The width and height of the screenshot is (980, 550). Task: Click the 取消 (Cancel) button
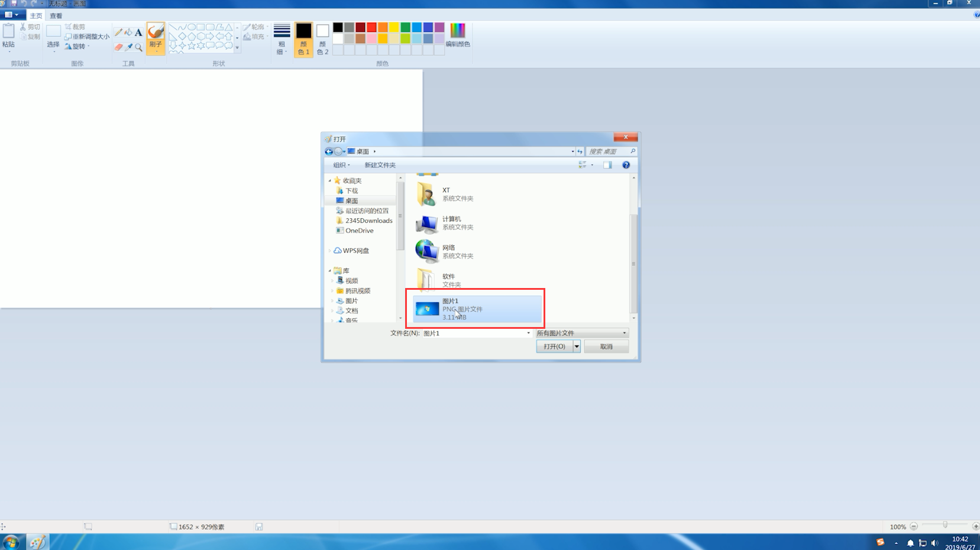[606, 347]
